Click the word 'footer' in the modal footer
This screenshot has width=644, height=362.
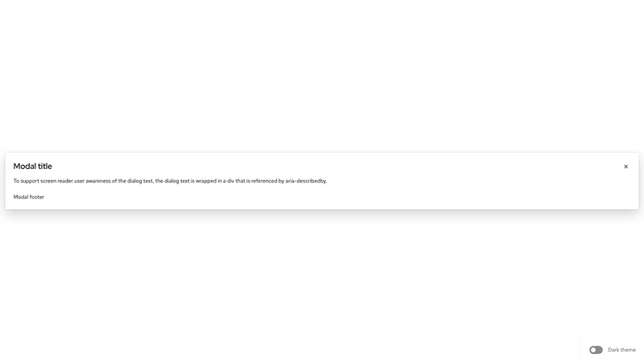36,197
